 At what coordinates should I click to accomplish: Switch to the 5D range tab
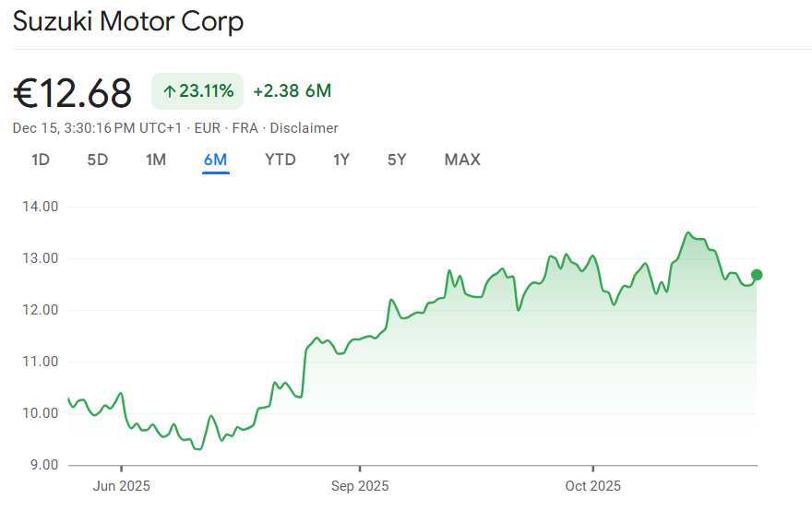[x=98, y=160]
